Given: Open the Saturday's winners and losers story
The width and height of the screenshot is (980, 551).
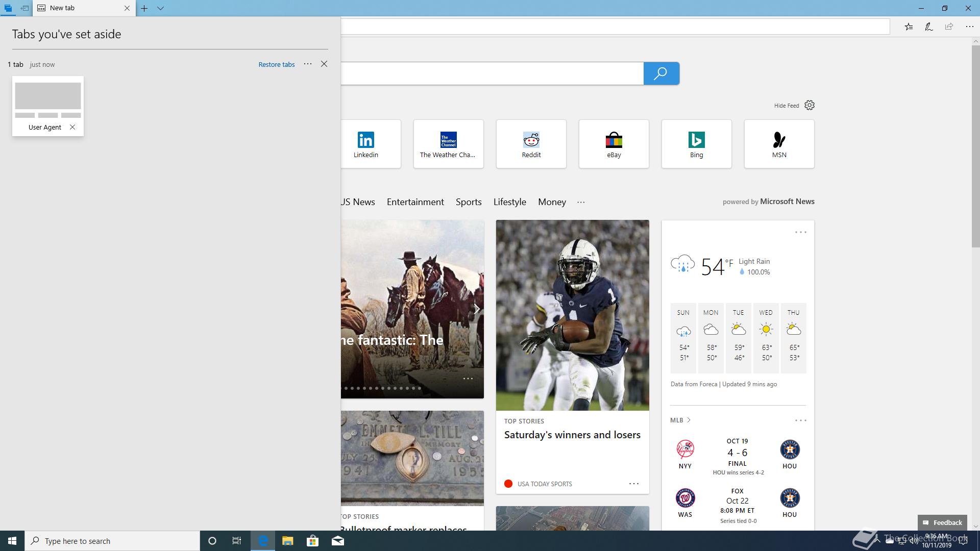Looking at the screenshot, I should point(572,435).
